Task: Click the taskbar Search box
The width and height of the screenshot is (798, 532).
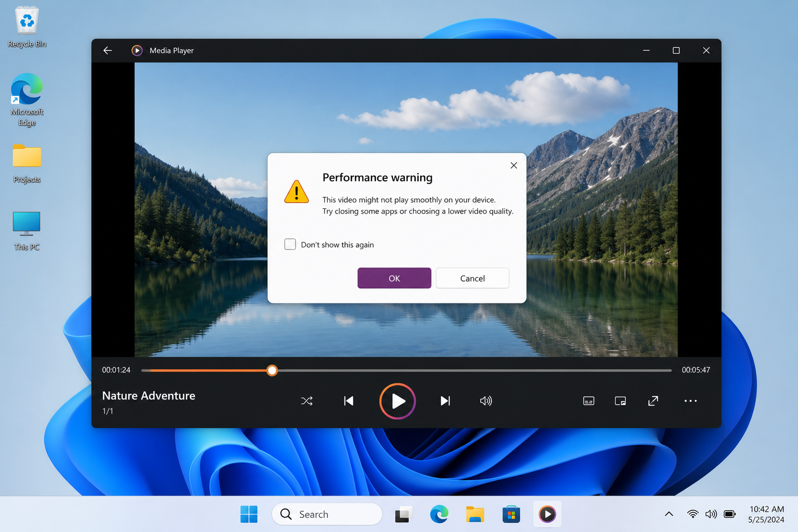Action: coord(327,514)
